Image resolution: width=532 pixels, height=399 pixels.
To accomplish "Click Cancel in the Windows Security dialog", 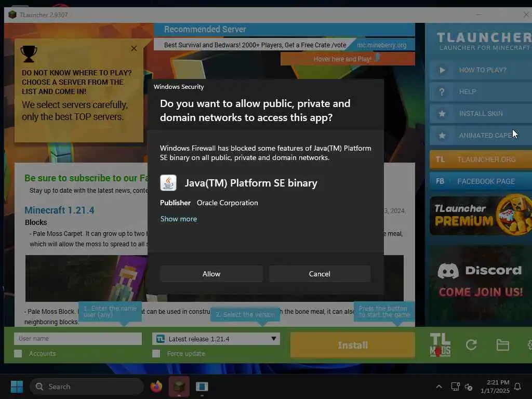I will click(x=320, y=274).
